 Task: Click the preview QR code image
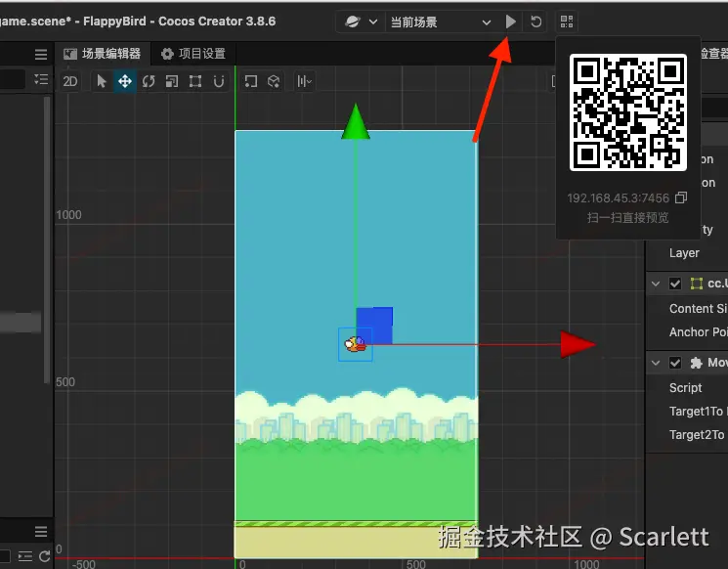click(x=627, y=112)
